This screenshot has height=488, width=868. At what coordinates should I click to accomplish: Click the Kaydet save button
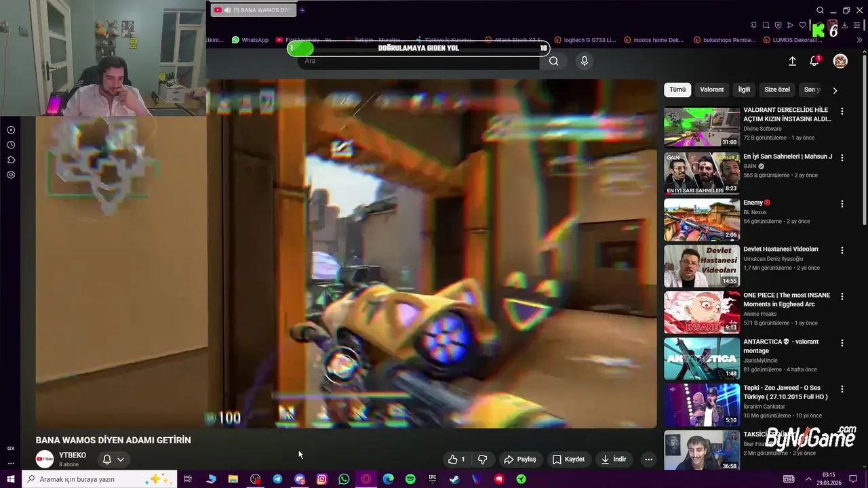[x=568, y=460]
